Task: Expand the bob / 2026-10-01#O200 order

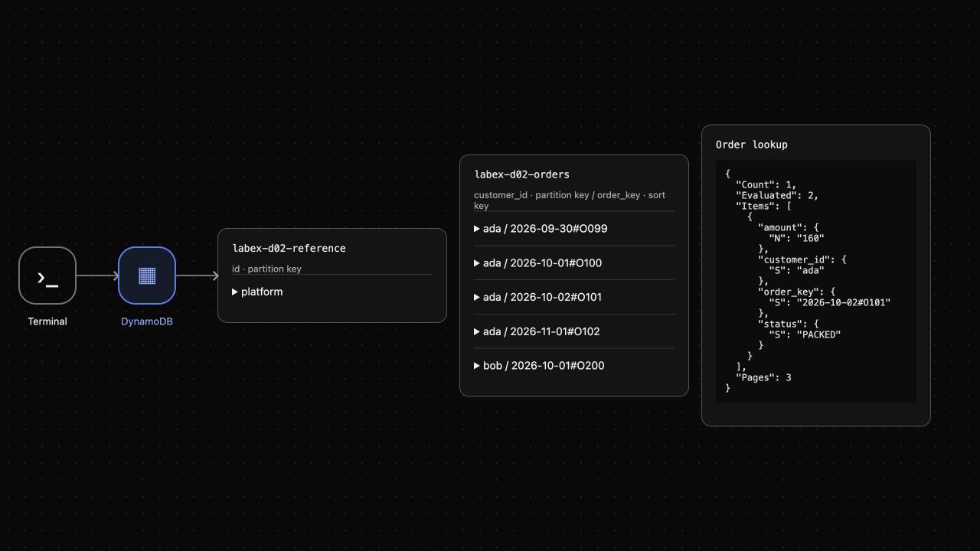Action: pyautogui.click(x=574, y=366)
